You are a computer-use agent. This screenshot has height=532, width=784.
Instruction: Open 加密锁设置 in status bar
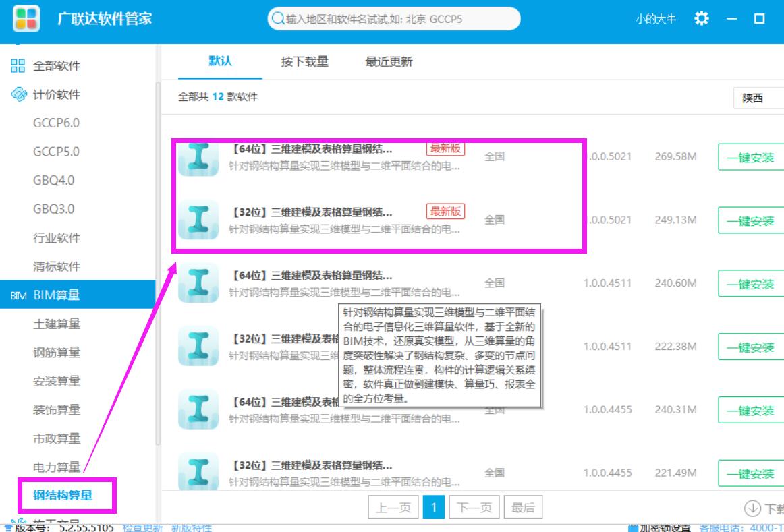pyautogui.click(x=665, y=528)
